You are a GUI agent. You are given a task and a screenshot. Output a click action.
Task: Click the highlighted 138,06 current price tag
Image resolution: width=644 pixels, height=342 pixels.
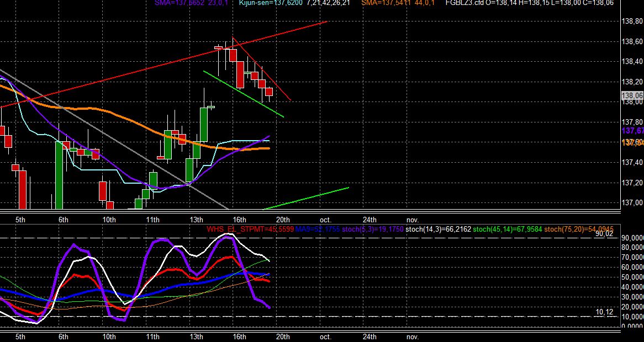[x=632, y=95]
